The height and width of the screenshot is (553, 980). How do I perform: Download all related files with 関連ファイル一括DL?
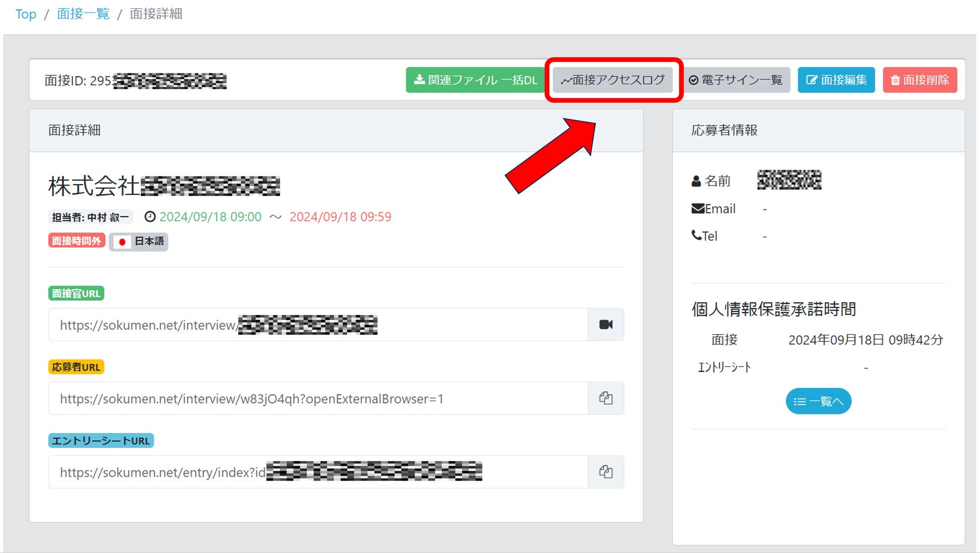tap(475, 80)
